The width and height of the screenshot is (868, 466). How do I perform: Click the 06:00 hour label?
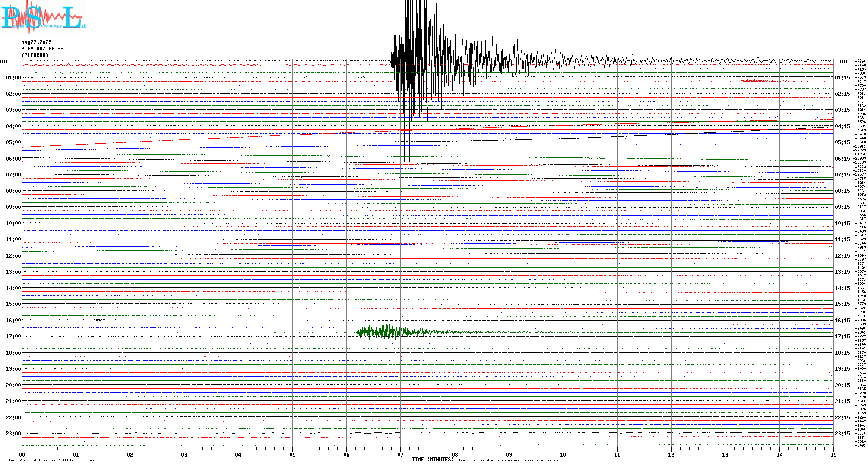coord(13,159)
